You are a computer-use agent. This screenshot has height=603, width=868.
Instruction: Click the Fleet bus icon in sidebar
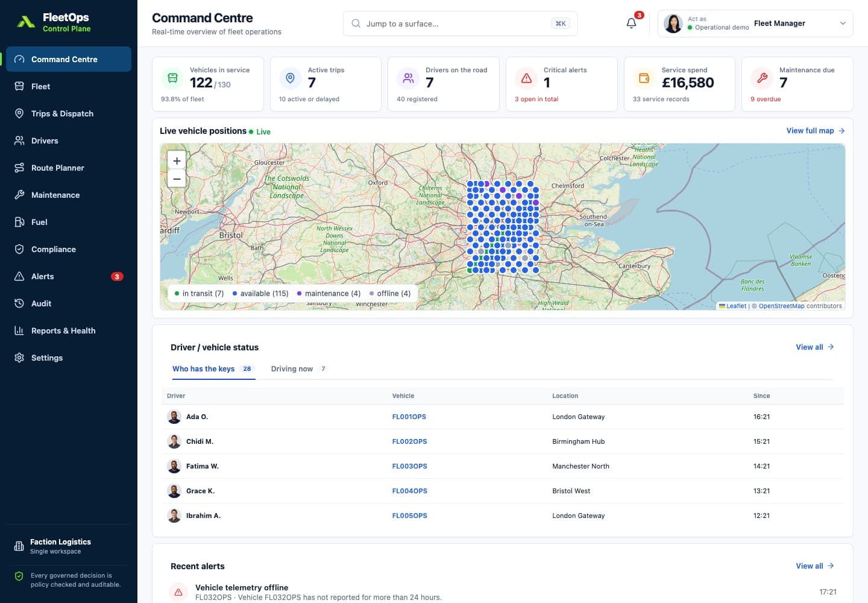[19, 86]
